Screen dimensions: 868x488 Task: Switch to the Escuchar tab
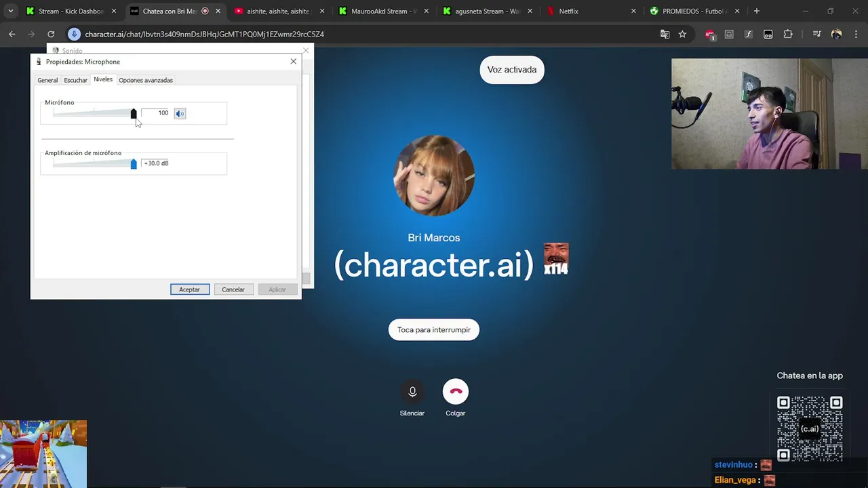pos(75,80)
